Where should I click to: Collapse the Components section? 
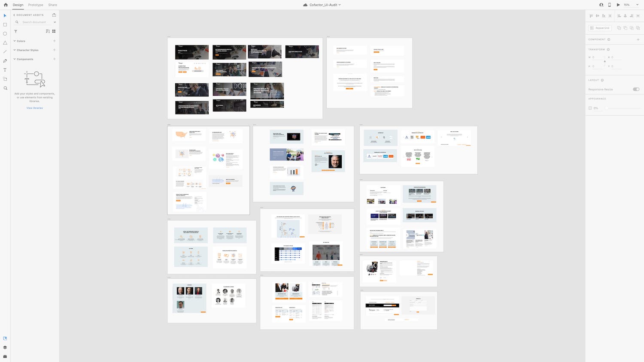(x=15, y=59)
